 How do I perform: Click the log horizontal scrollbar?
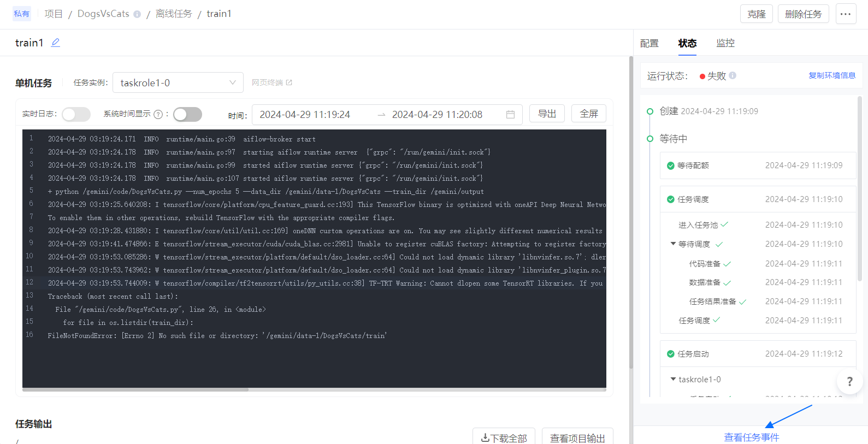point(135,389)
